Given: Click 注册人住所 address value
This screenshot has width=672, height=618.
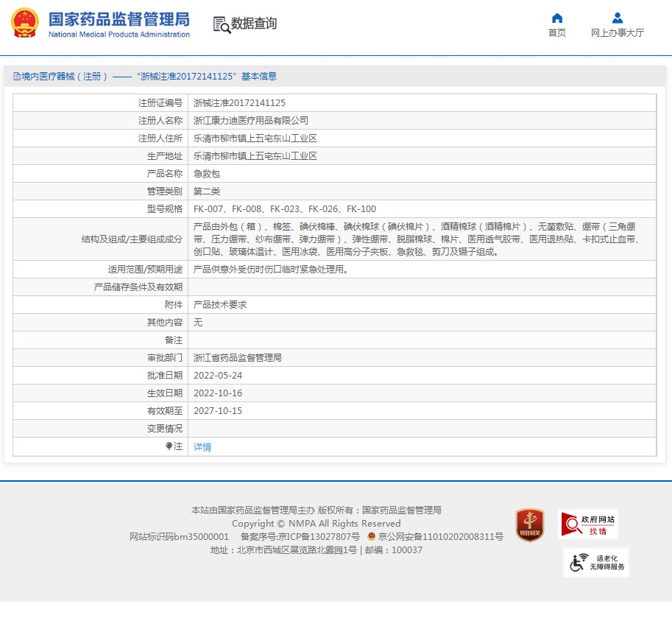Looking at the screenshot, I should 255,138.
